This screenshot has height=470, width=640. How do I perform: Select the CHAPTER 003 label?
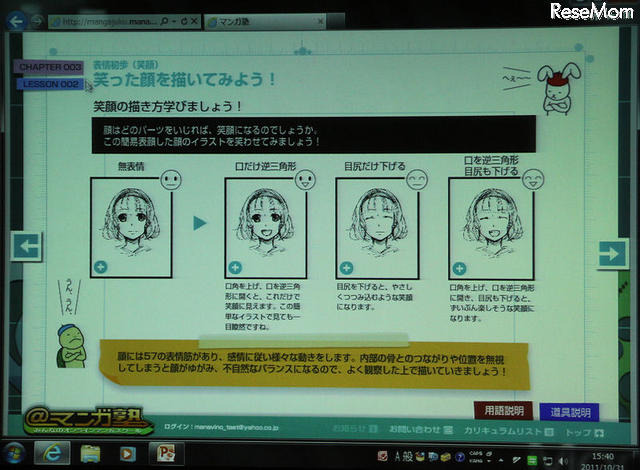[48, 67]
